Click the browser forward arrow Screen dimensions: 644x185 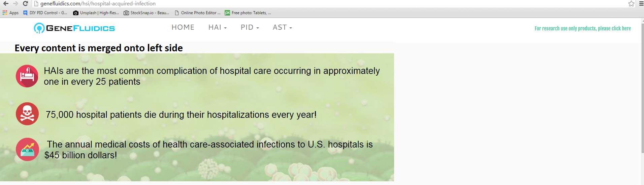tap(15, 4)
